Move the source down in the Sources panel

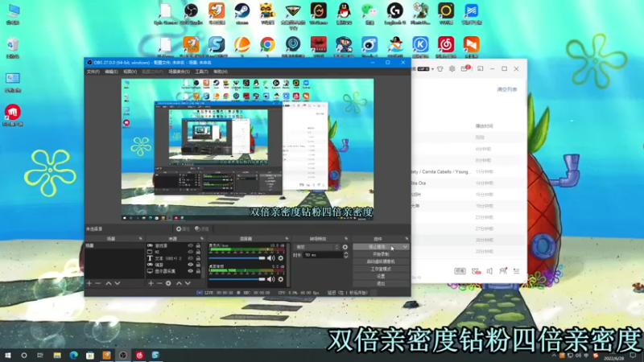tap(188, 283)
